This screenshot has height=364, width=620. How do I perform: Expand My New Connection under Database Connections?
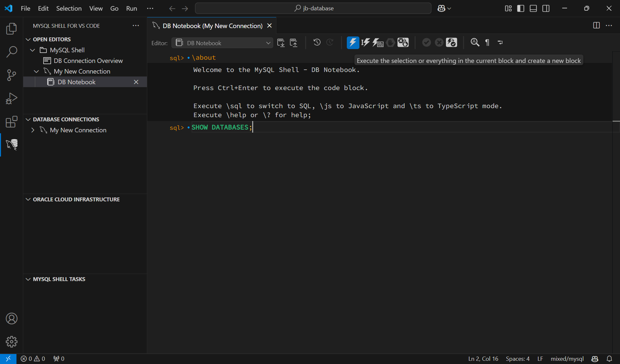[33, 130]
